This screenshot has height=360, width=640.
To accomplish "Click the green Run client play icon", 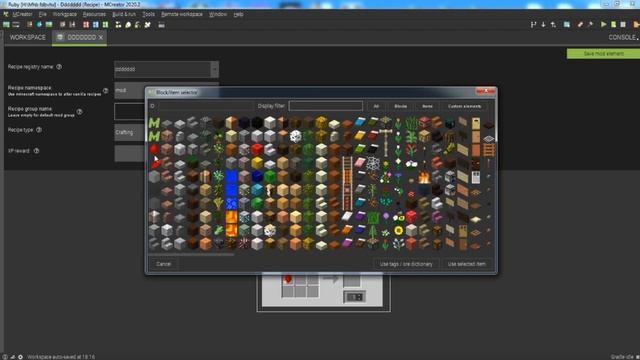I will 603,24.
